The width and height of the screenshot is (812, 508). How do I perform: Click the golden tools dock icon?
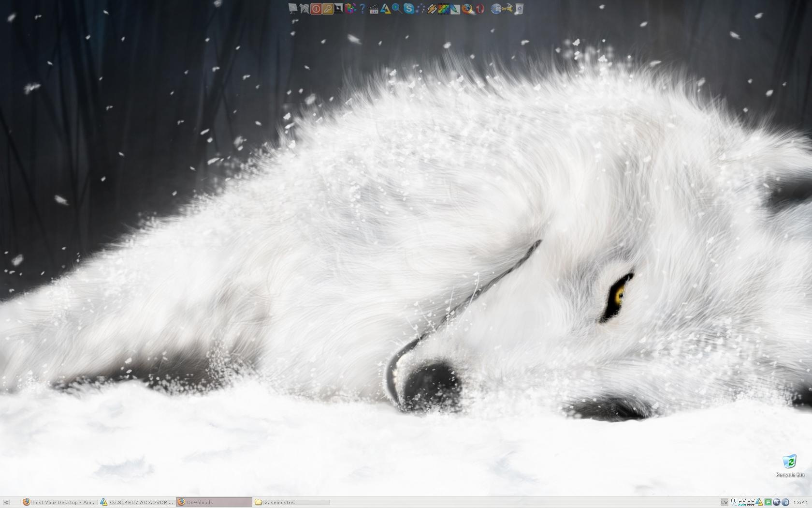click(x=507, y=9)
